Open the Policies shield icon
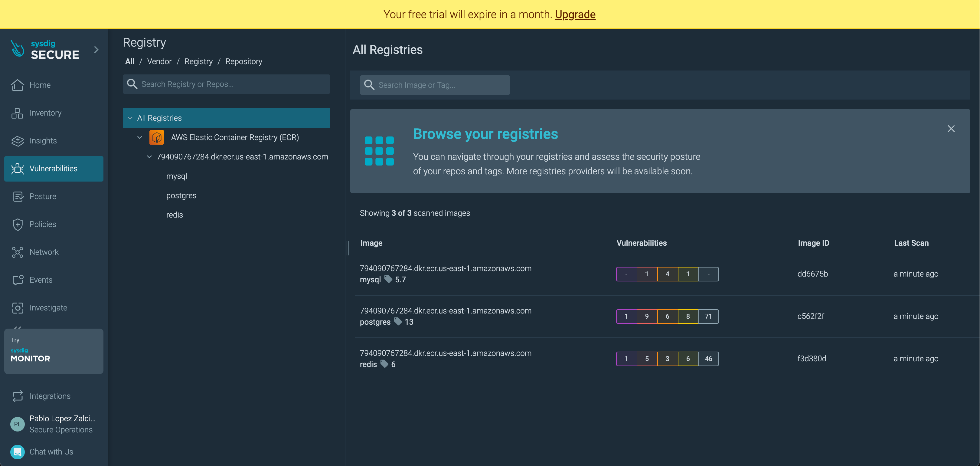The height and width of the screenshot is (466, 980). coord(18,224)
